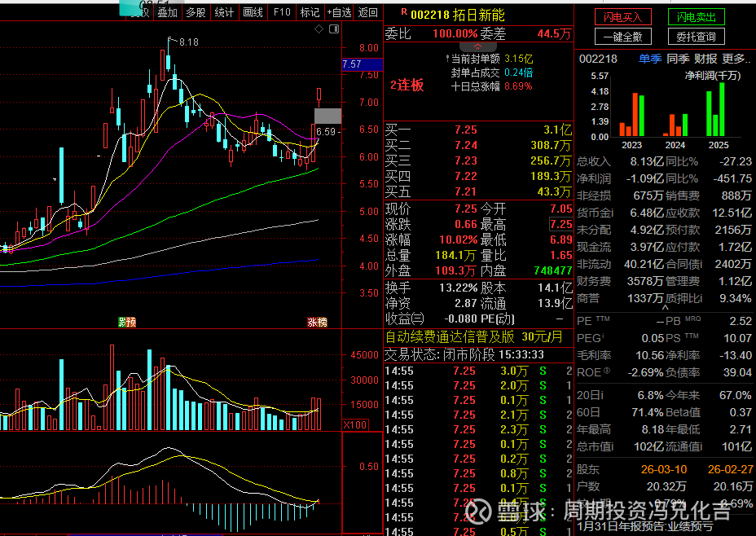Image resolution: width=756 pixels, height=536 pixels.
Task: Click shareholder date 26-02-27
Action: click(x=730, y=469)
